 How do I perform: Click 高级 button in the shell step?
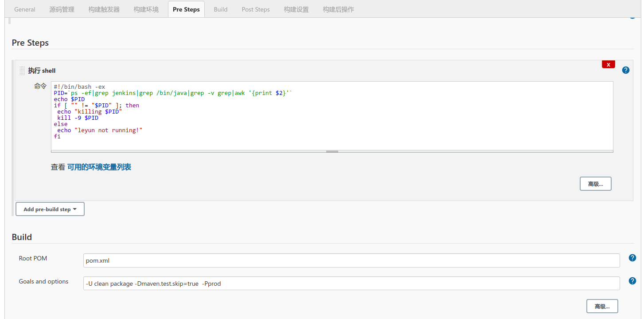click(x=595, y=184)
